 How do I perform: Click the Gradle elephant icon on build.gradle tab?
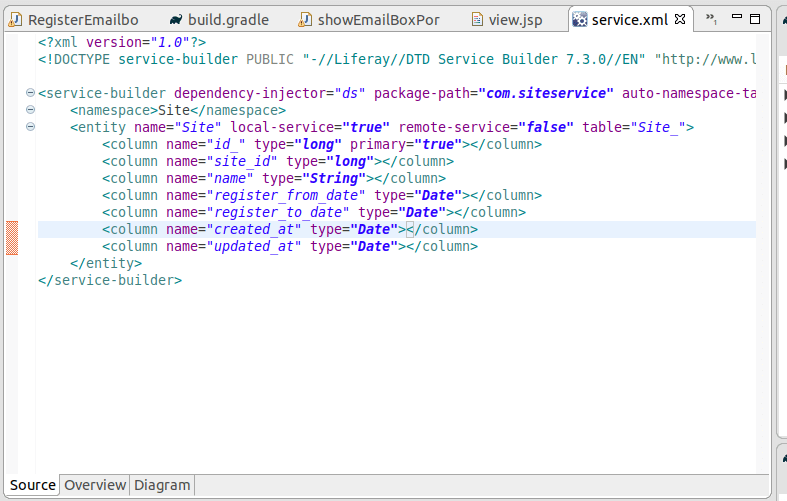click(176, 20)
